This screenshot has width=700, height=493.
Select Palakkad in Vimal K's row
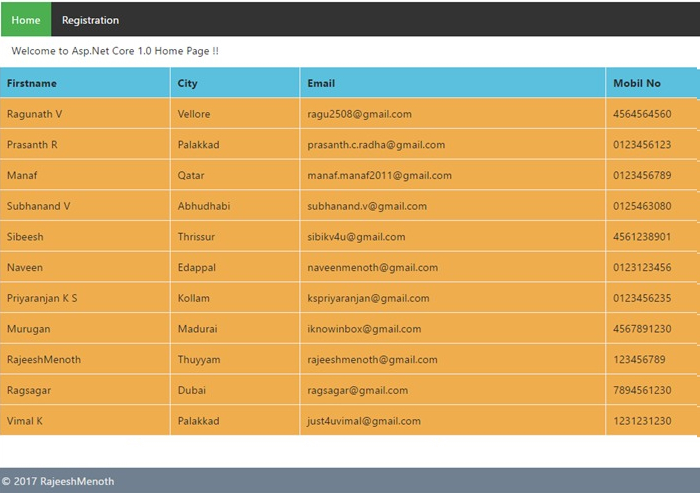(198, 421)
